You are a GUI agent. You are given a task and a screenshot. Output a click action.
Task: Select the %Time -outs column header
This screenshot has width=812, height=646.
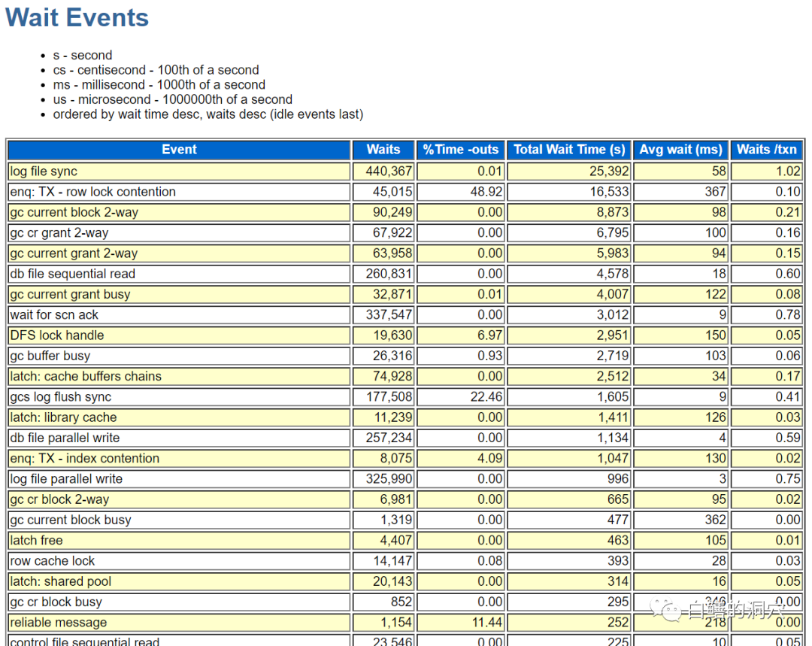[x=460, y=150]
